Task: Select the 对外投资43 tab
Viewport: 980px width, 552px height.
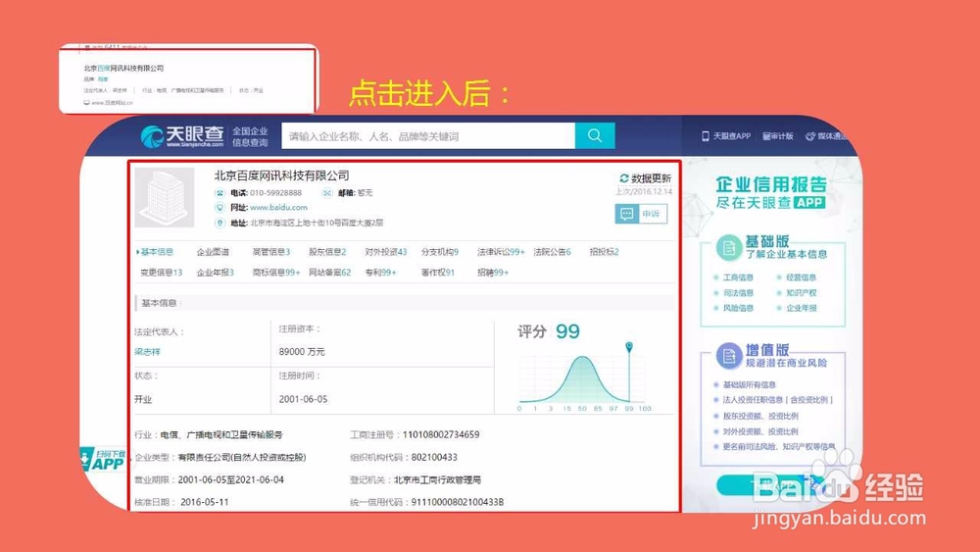Action: pos(385,252)
